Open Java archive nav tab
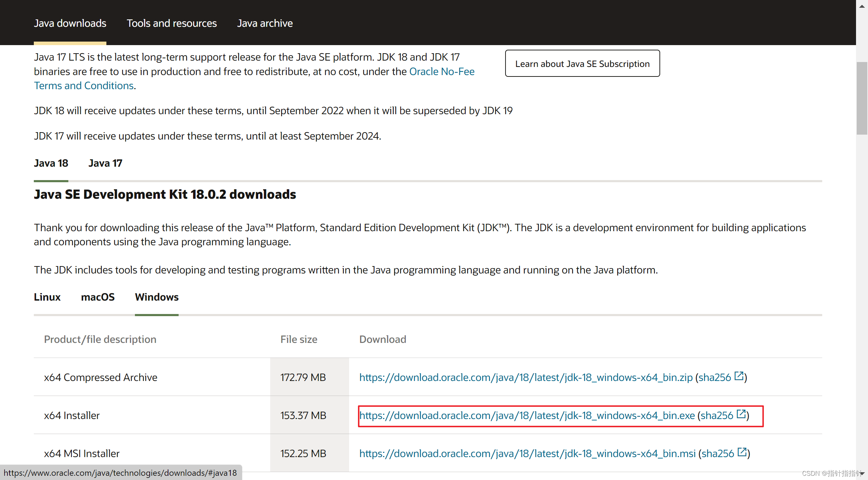The image size is (868, 480). point(265,23)
